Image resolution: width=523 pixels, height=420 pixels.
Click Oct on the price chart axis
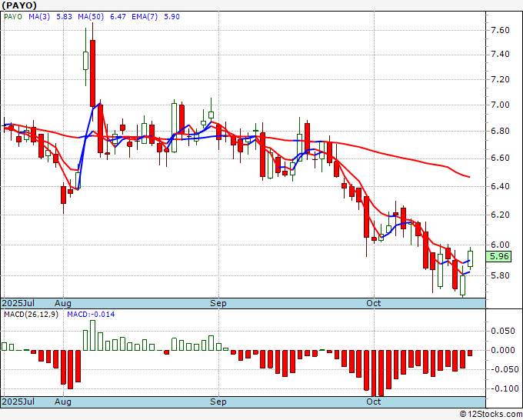tap(373, 303)
